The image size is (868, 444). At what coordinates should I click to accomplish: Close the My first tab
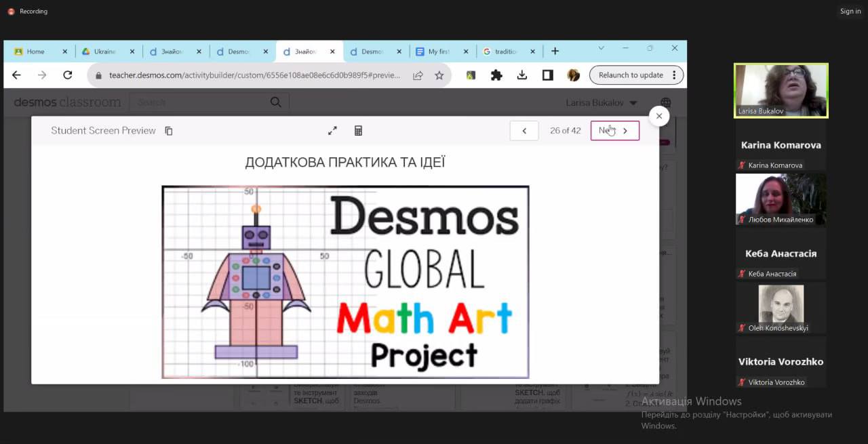pyautogui.click(x=465, y=52)
